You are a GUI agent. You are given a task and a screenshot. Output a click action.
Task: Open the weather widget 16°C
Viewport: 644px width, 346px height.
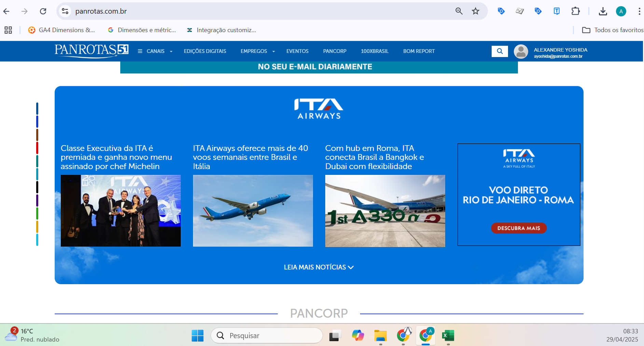[32, 335]
